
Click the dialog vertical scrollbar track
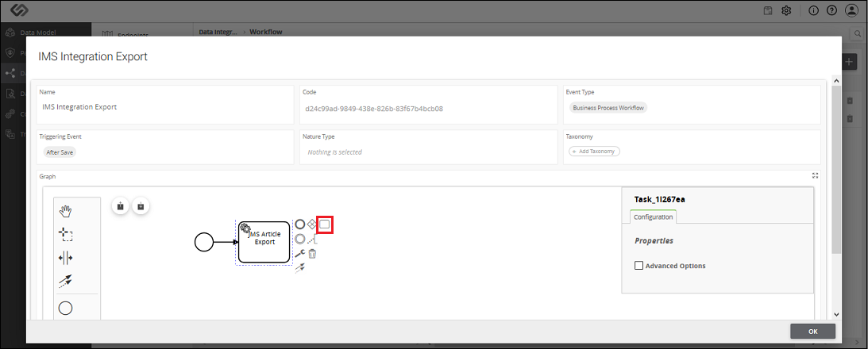pos(836,198)
